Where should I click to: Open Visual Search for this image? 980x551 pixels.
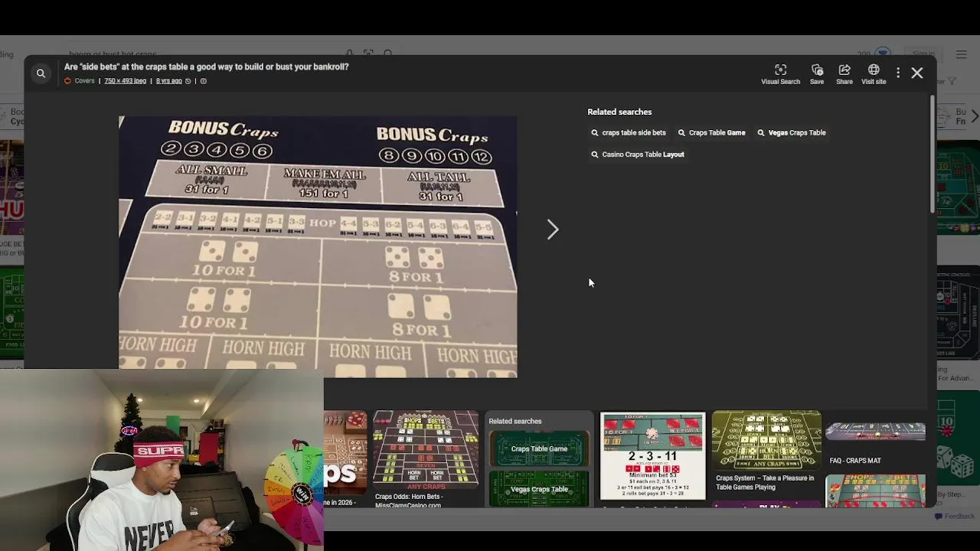pos(780,74)
